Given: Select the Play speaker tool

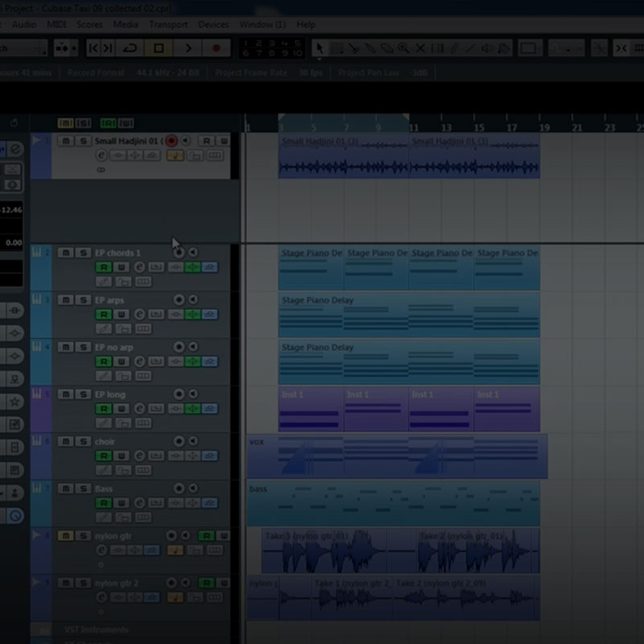Looking at the screenshot, I should [x=488, y=48].
